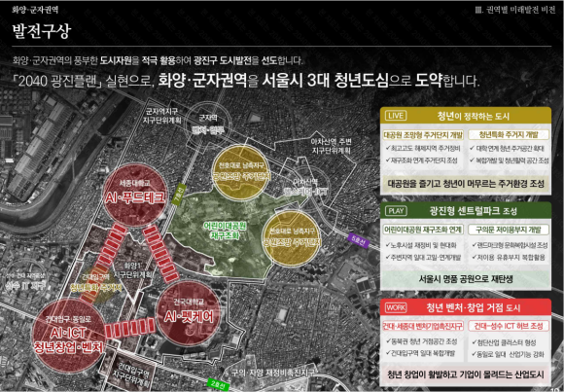Click the 화양·군자권역 header text
This screenshot has height=392, width=564.
click(x=35, y=10)
